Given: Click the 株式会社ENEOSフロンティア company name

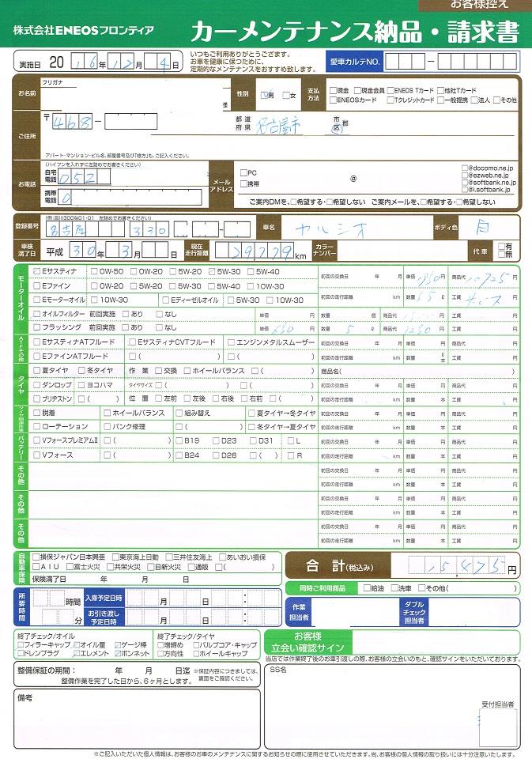Looking at the screenshot, I should pos(83,31).
